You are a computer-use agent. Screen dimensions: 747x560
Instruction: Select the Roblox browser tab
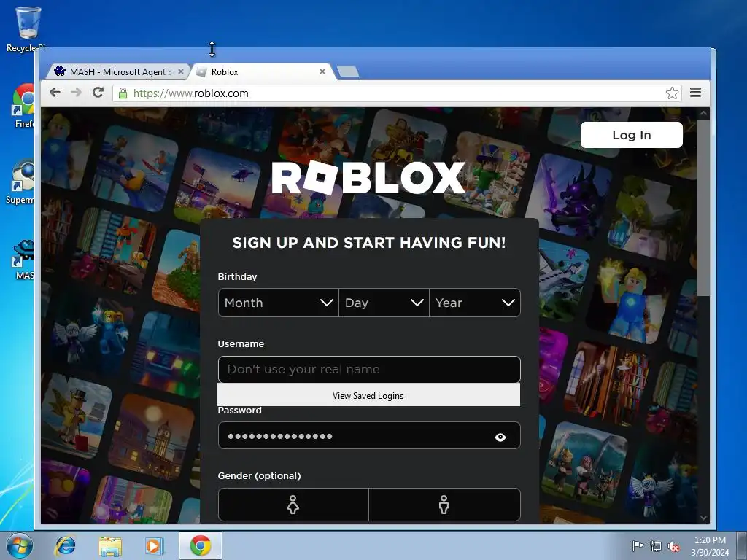[262, 72]
